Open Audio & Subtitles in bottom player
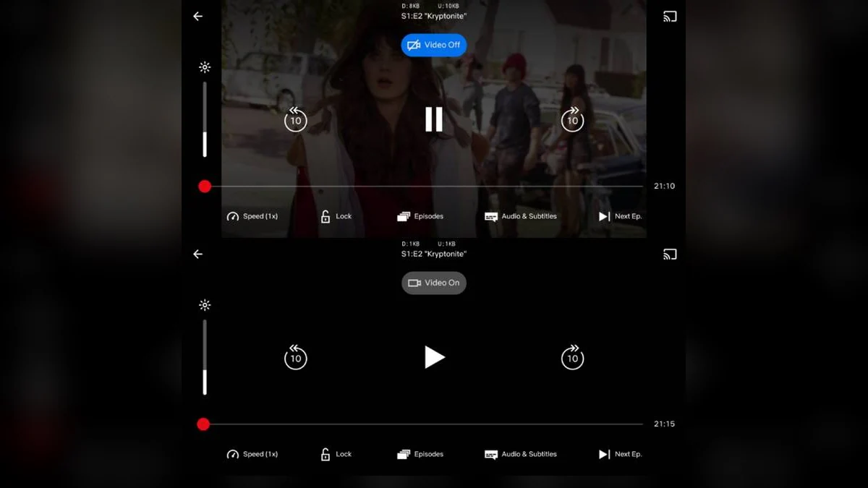 521,454
